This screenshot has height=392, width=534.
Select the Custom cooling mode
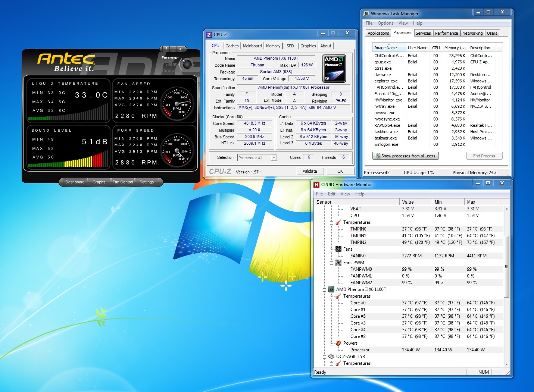click(168, 70)
